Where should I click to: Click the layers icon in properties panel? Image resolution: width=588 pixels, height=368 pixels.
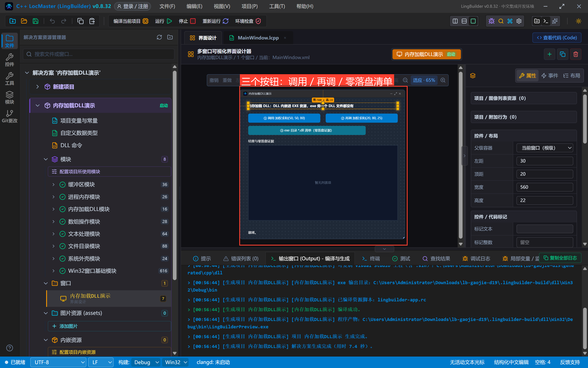click(x=473, y=76)
